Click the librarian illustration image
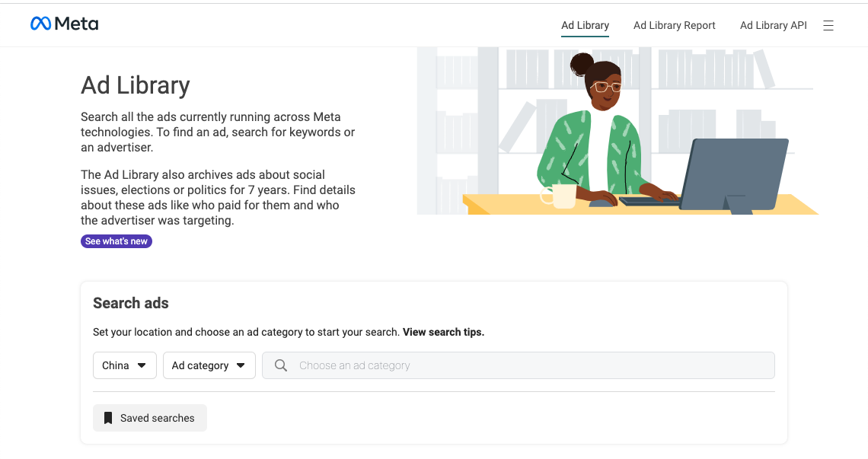868x459 pixels. (617, 129)
